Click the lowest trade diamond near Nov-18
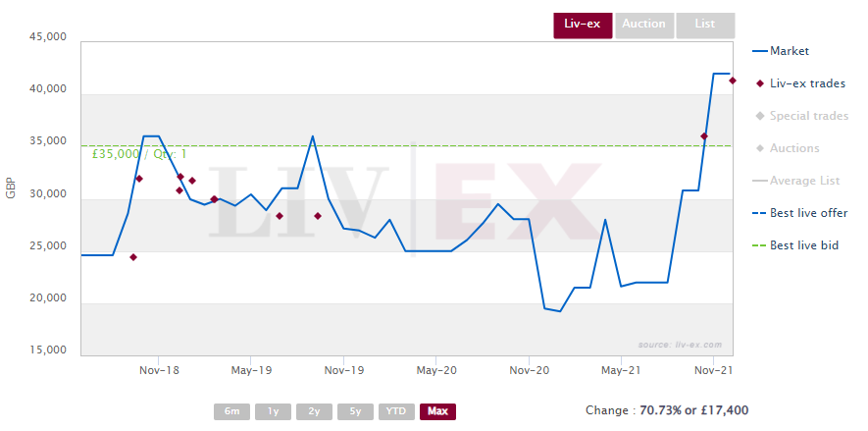 (133, 257)
